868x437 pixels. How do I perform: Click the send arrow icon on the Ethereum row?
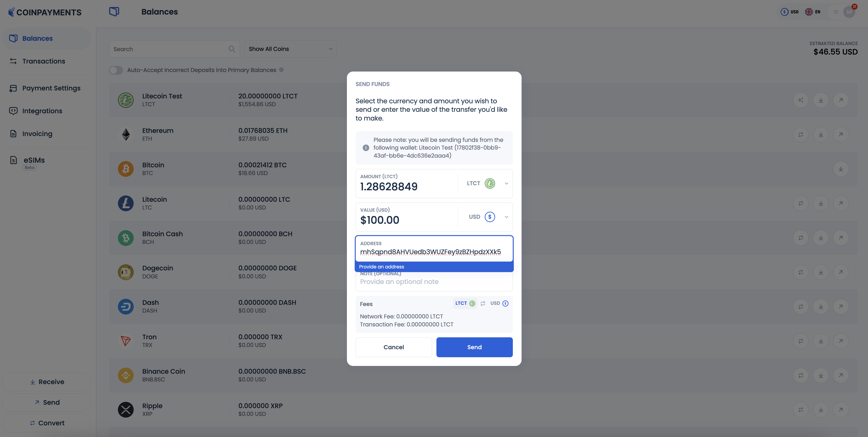(x=841, y=134)
